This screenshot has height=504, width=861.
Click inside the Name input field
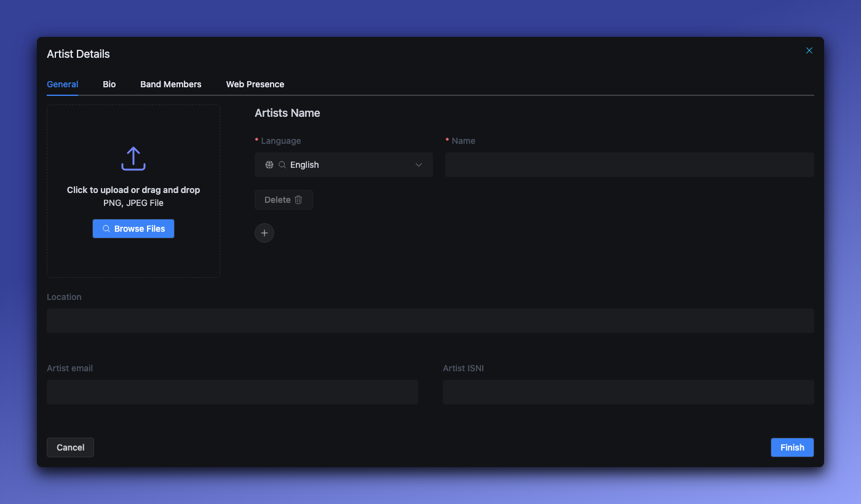tap(629, 164)
